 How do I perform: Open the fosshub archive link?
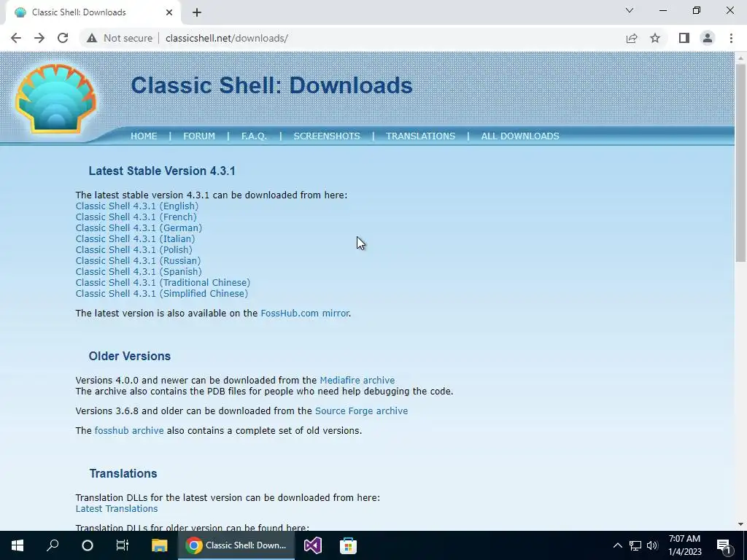click(x=129, y=430)
